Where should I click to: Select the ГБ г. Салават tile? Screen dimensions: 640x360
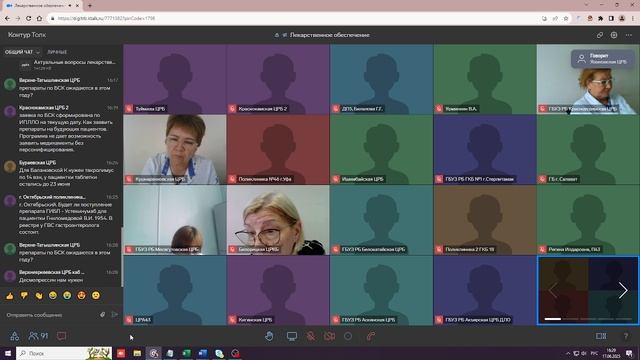588,149
